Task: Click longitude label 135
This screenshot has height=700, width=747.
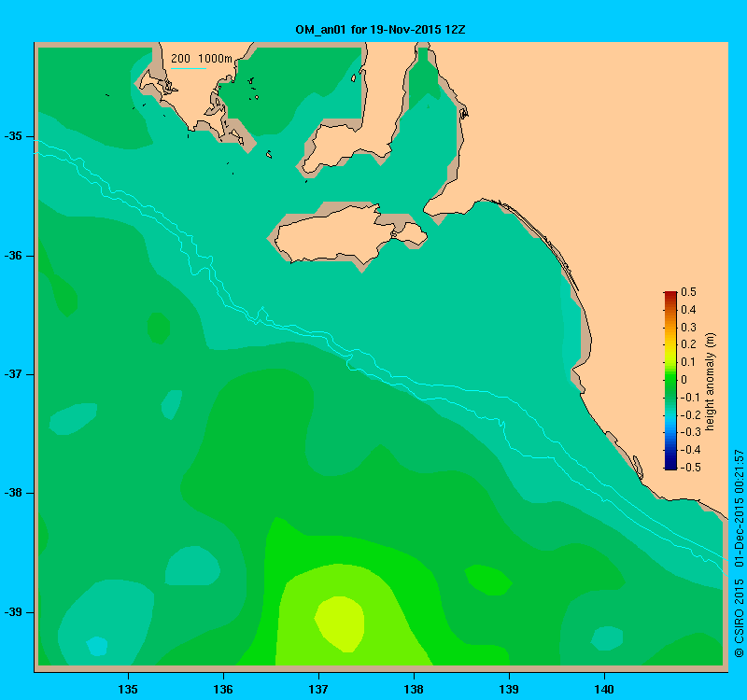Action: pos(128,689)
